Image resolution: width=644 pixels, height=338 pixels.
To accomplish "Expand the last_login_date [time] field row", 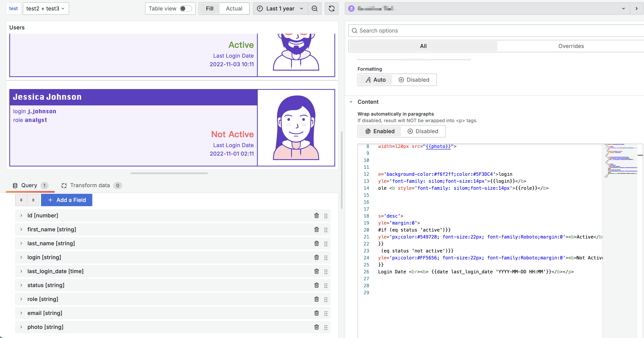I will pos(21,271).
